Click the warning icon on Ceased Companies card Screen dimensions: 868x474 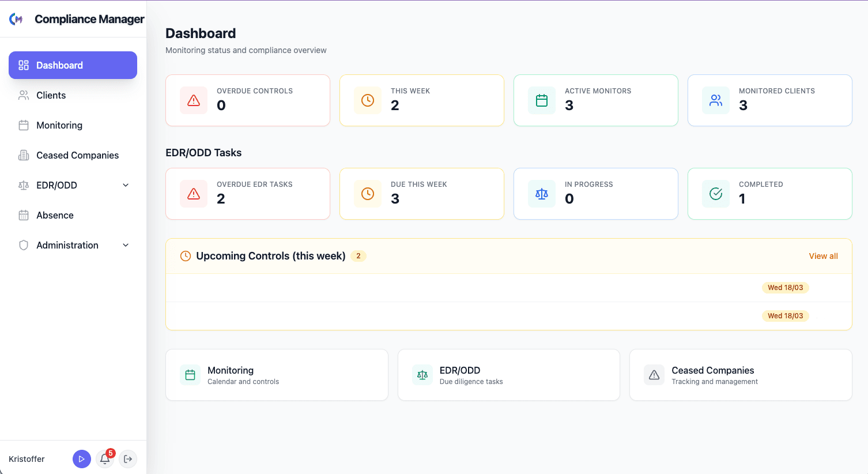point(654,375)
